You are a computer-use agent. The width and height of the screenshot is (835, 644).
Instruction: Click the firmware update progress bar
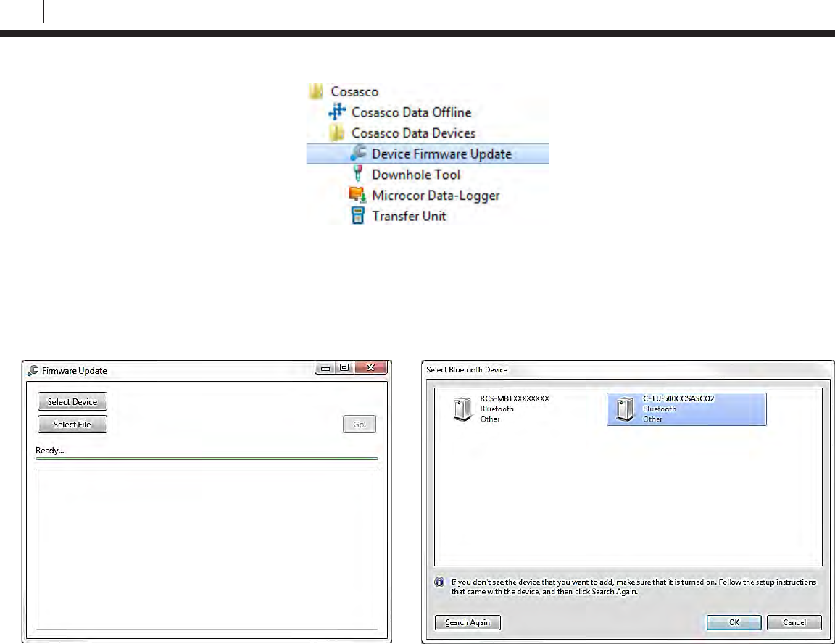pyautogui.click(x=207, y=459)
